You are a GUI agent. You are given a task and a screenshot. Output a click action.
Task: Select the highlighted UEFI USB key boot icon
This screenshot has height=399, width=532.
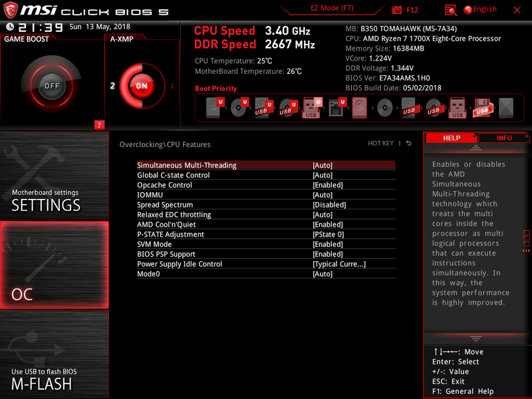[312, 108]
